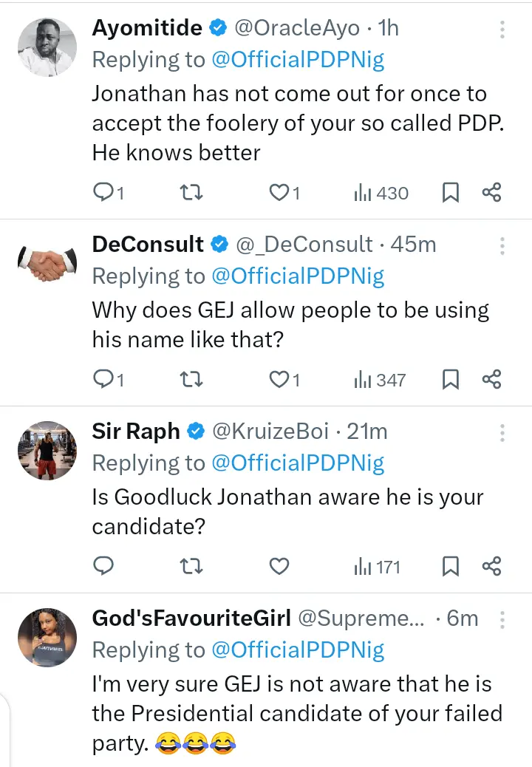Image resolution: width=532 pixels, height=767 pixels.
Task: Bookmark Ayomitide's tweet
Action: (x=450, y=193)
